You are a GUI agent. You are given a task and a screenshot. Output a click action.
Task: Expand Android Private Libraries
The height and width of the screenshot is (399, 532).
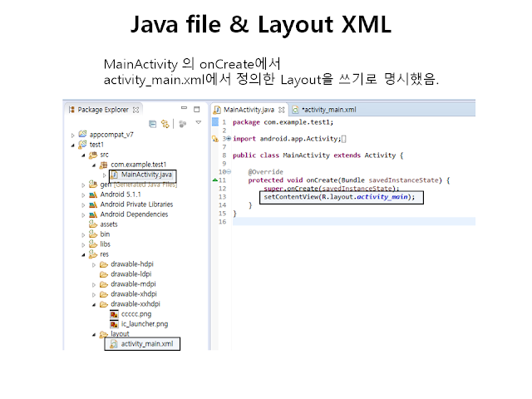pyautogui.click(x=83, y=205)
